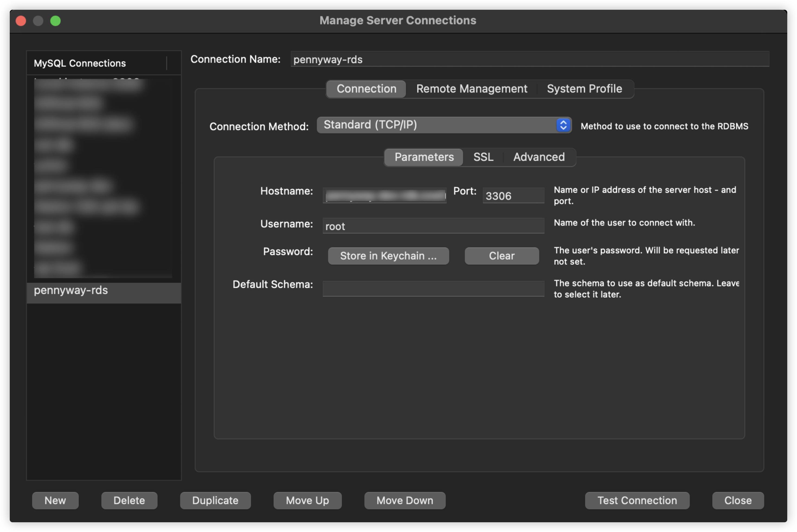Click the Connection tab

(x=366, y=89)
